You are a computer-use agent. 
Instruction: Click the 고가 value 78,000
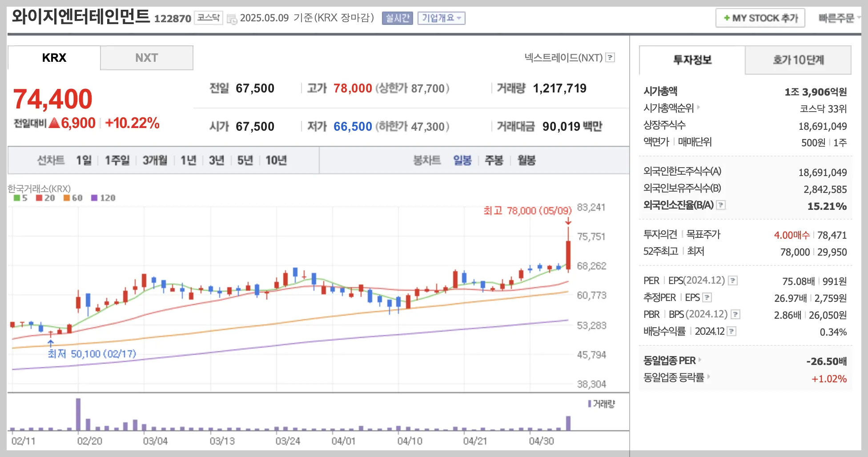(353, 88)
